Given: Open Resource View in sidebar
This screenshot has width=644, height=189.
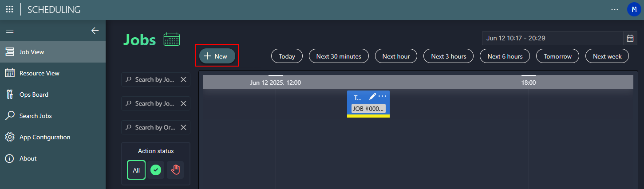Looking at the screenshot, I should click(53, 73).
